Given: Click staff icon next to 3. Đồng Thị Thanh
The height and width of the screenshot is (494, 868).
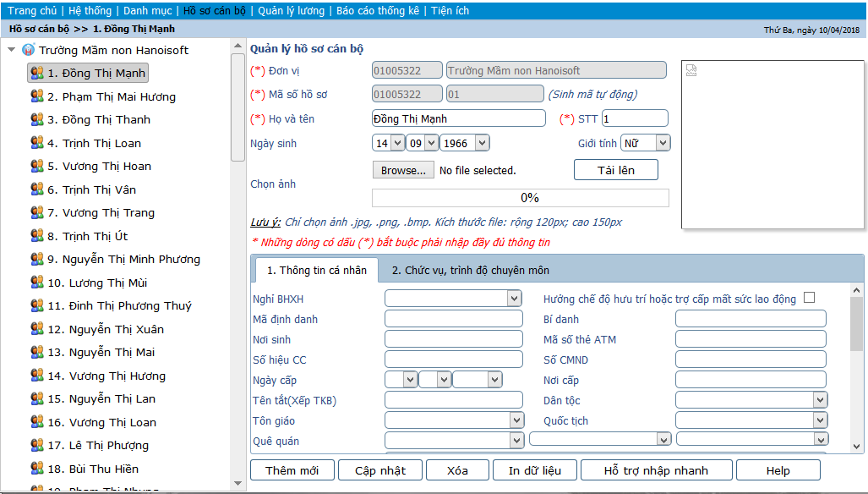Looking at the screenshot, I should pos(37,119).
